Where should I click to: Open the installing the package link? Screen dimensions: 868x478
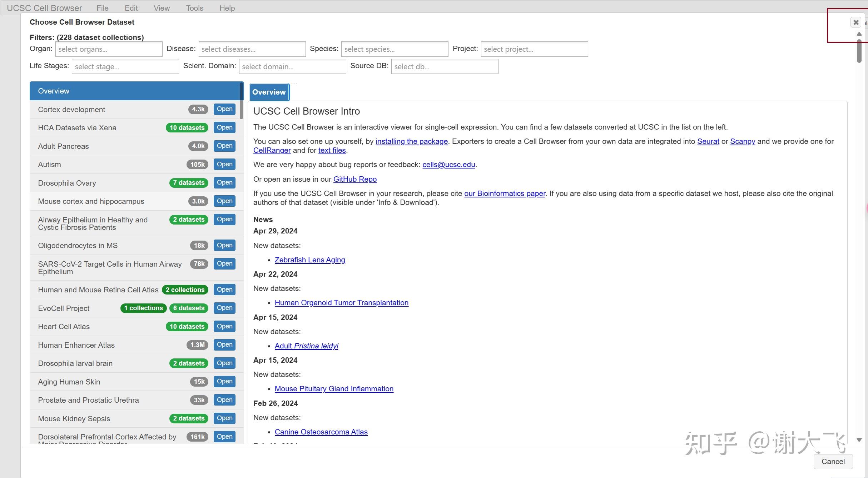click(411, 141)
